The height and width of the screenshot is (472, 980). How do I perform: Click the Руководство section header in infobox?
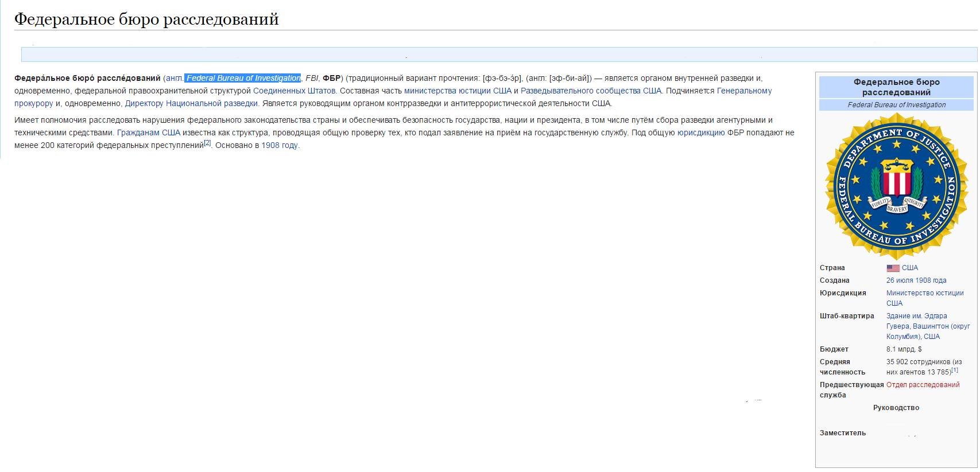[x=896, y=408]
